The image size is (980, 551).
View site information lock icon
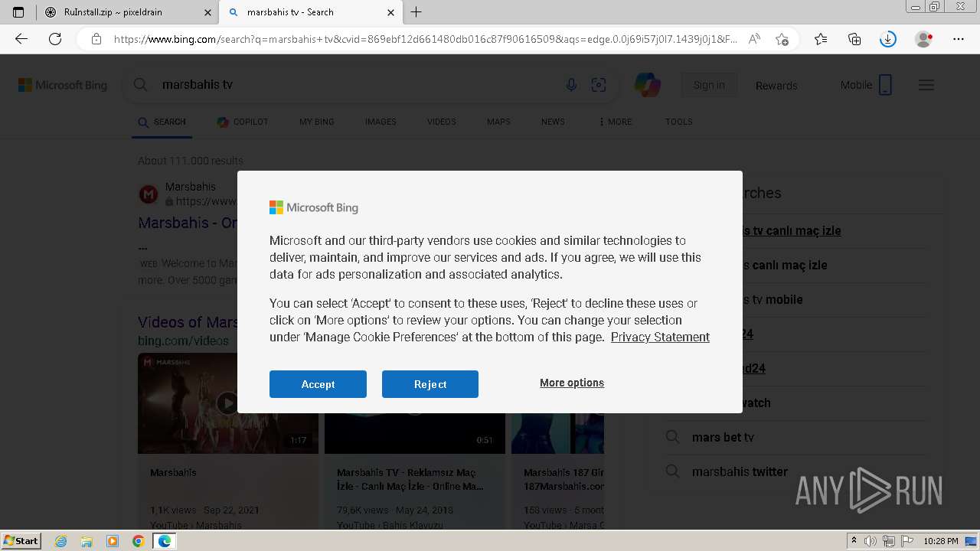pos(96,39)
